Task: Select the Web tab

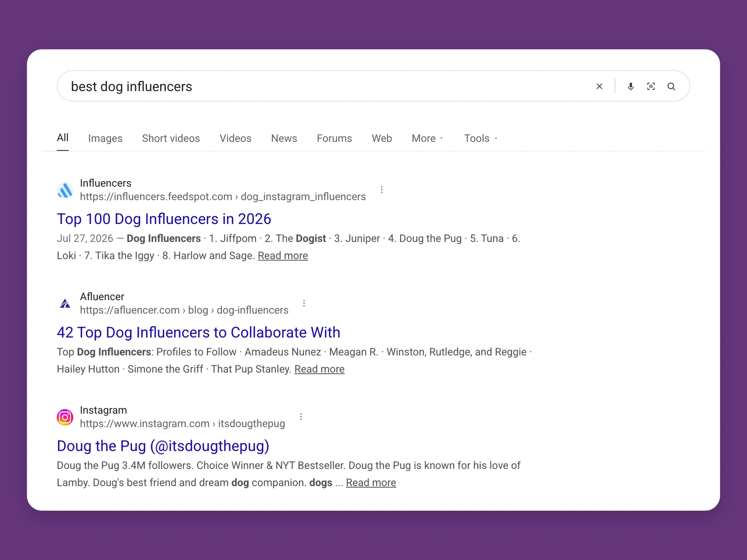Action: [382, 138]
